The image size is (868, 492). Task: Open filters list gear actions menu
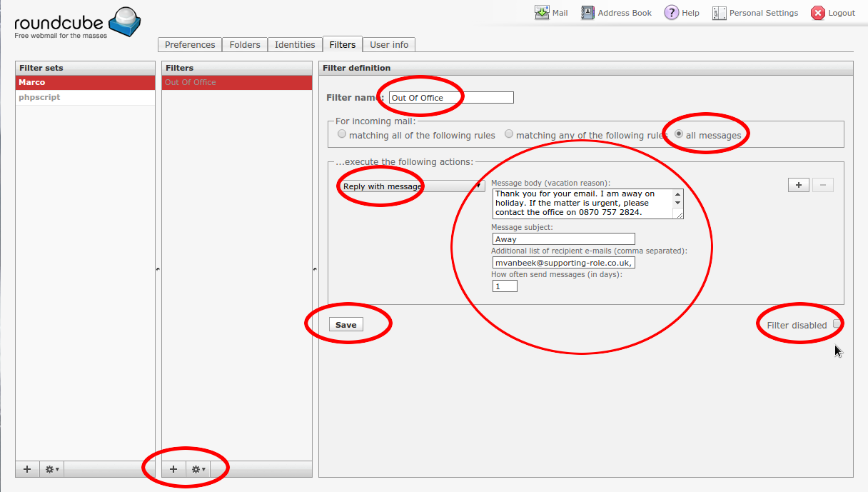(198, 469)
